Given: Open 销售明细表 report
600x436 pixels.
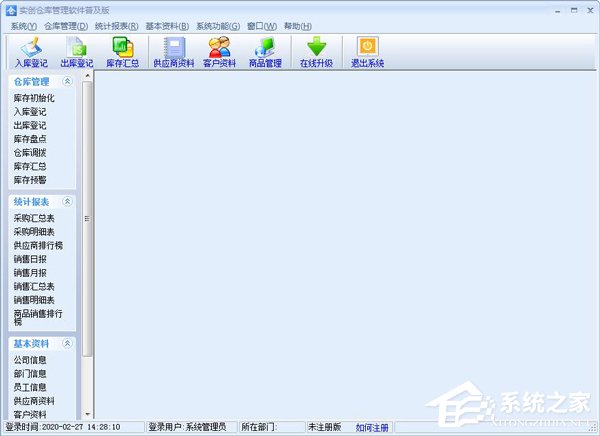Looking at the screenshot, I should [34, 300].
